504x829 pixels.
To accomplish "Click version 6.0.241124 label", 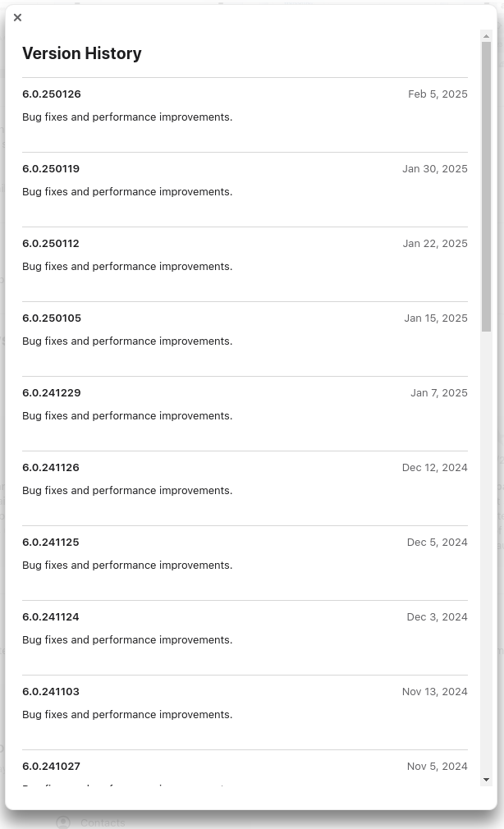I will coord(51,617).
